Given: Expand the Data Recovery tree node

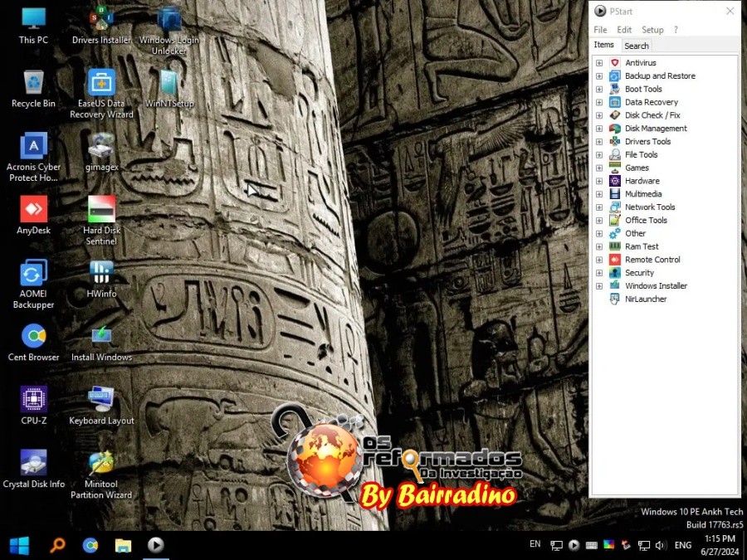Looking at the screenshot, I should (599, 102).
